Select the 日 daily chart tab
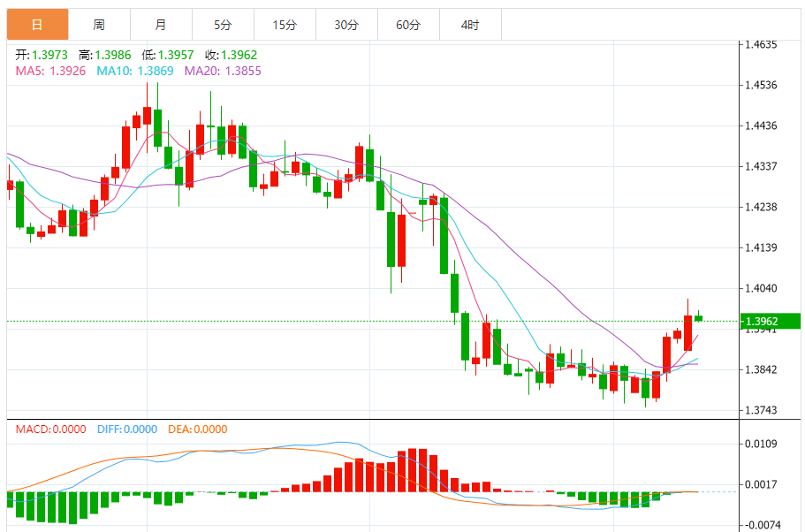 click(x=37, y=25)
